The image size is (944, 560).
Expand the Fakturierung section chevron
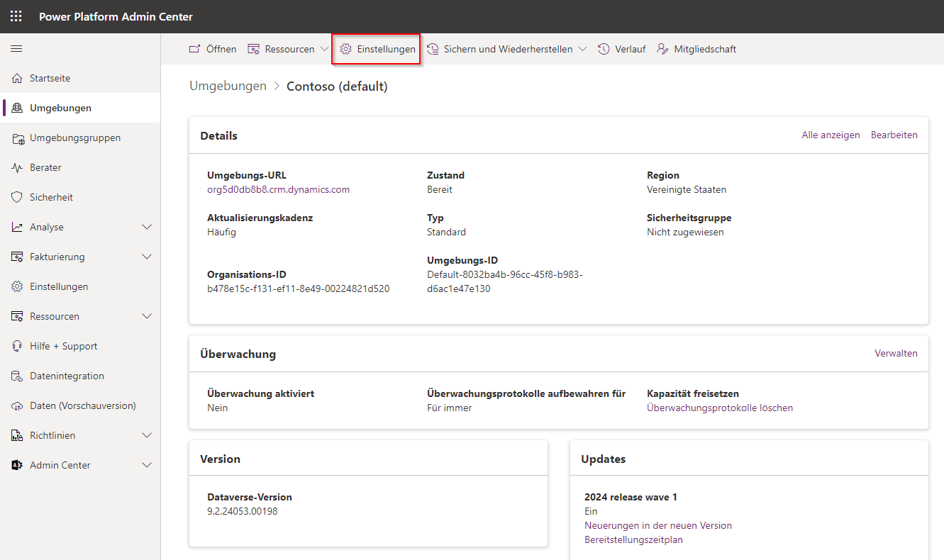coord(147,257)
